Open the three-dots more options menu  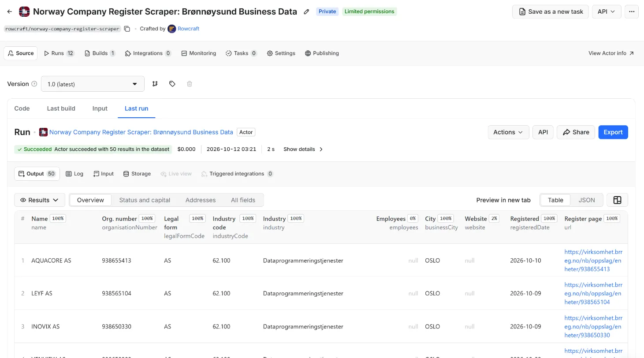point(632,11)
